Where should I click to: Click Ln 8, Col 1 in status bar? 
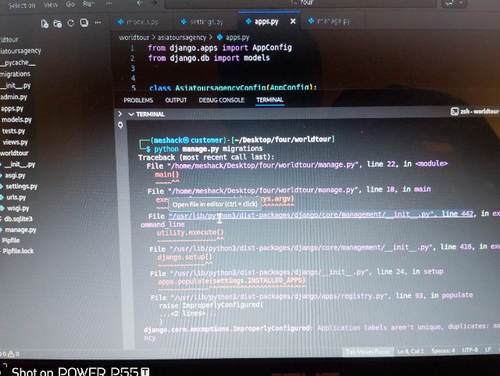coord(410,351)
